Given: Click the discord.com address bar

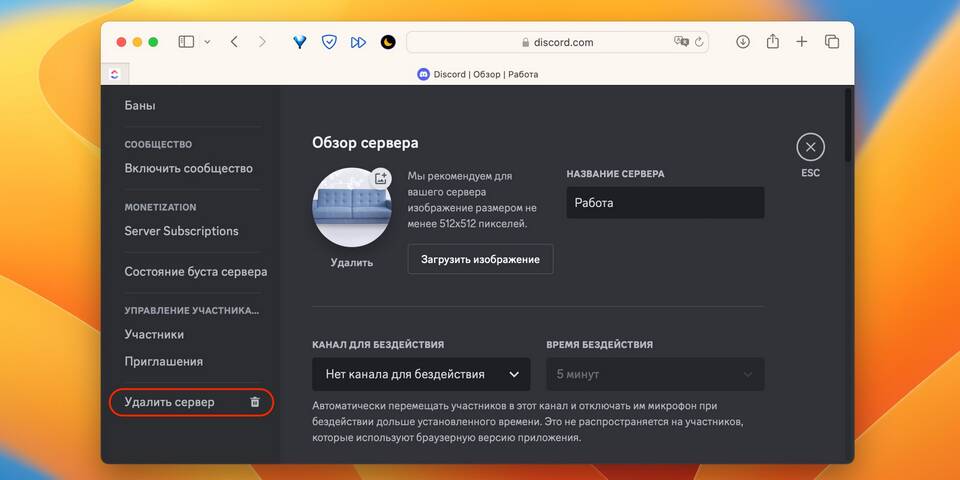Looking at the screenshot, I should click(557, 42).
